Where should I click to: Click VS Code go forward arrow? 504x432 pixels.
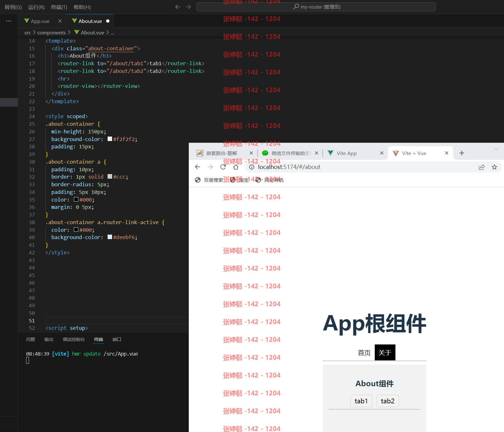click(x=188, y=7)
